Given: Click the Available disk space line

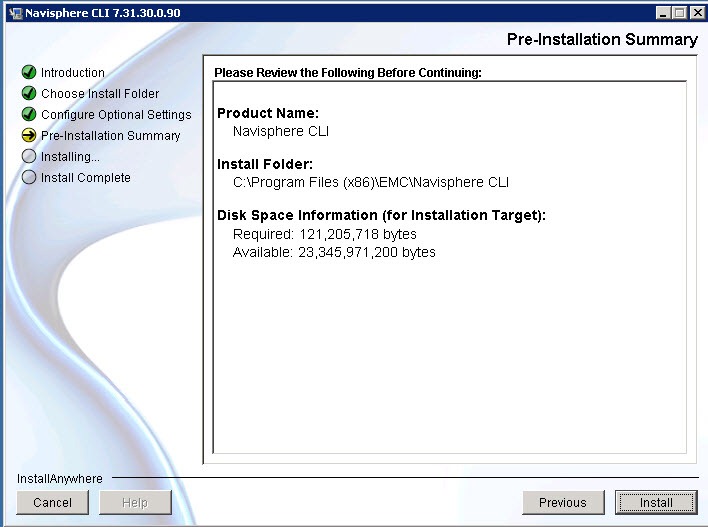Looking at the screenshot, I should (334, 252).
